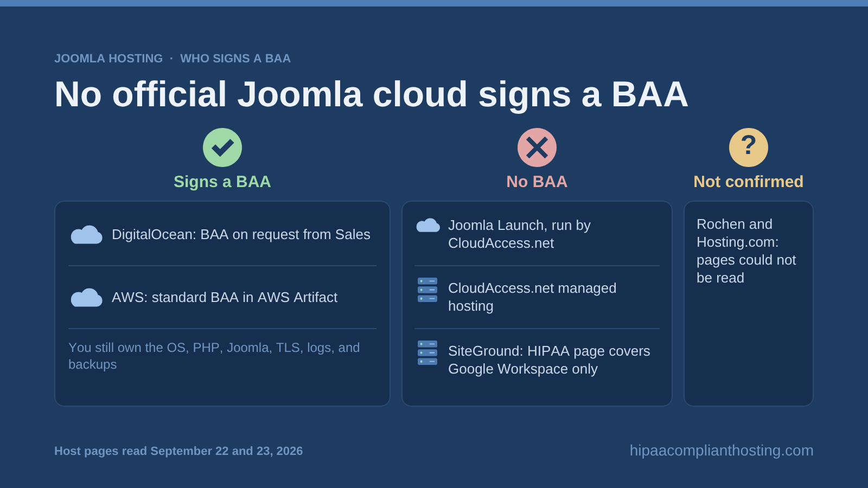Click the 'You still own the OS, PHP' note
The height and width of the screenshot is (488, 868).
214,356
